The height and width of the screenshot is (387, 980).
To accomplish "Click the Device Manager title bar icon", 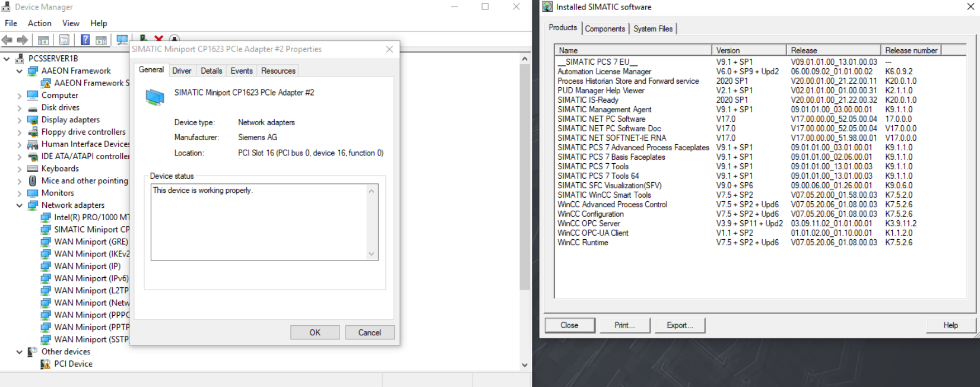I will (x=6, y=7).
